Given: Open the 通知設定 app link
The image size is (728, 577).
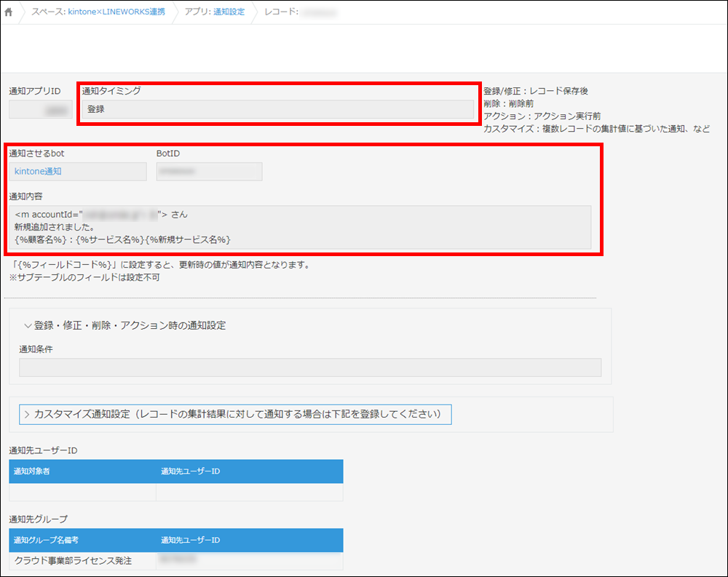Looking at the screenshot, I should [x=229, y=12].
